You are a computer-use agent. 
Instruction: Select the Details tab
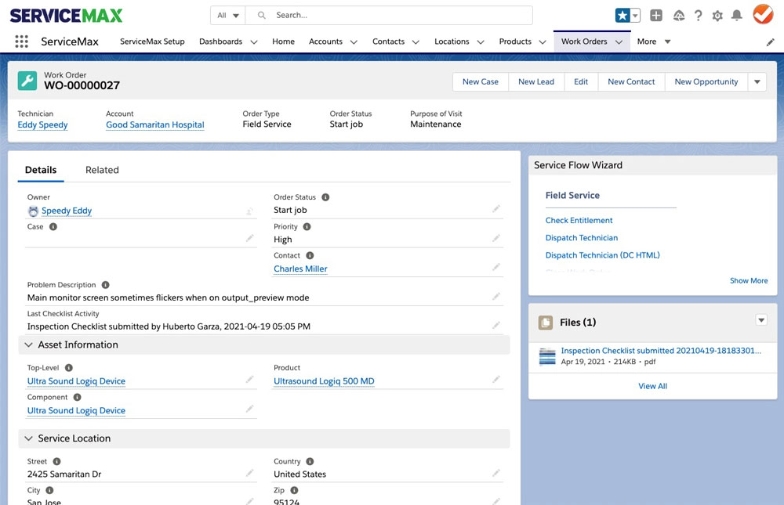(40, 170)
